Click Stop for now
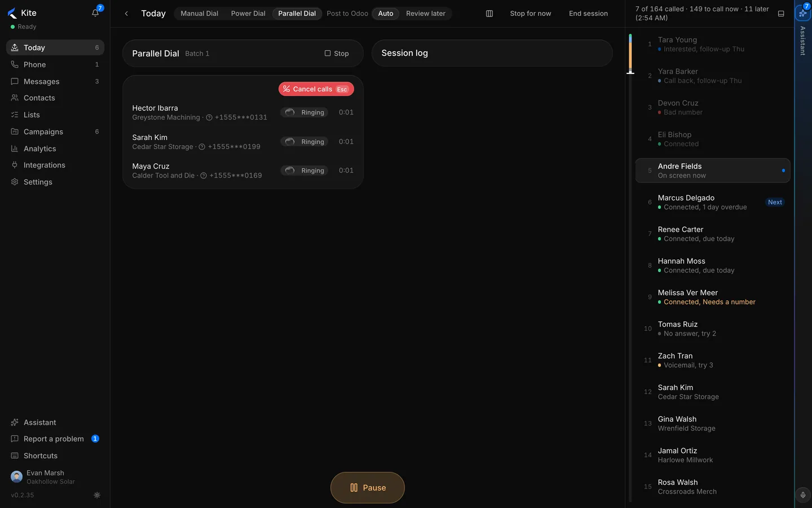The image size is (812, 508). (531, 14)
